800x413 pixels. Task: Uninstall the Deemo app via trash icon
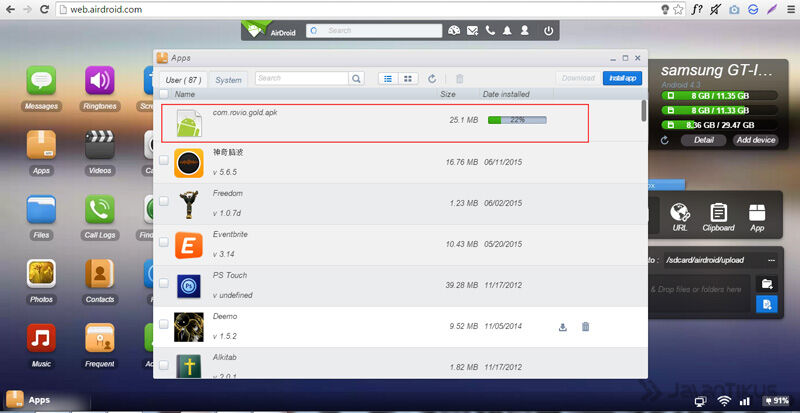pos(586,327)
